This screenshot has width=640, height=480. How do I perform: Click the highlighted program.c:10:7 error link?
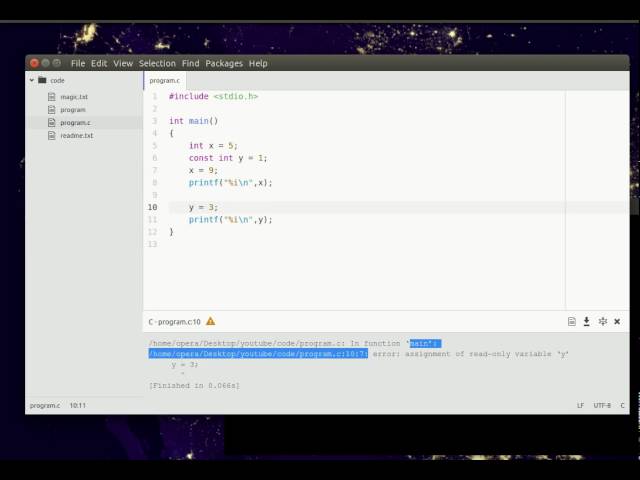tap(258, 354)
